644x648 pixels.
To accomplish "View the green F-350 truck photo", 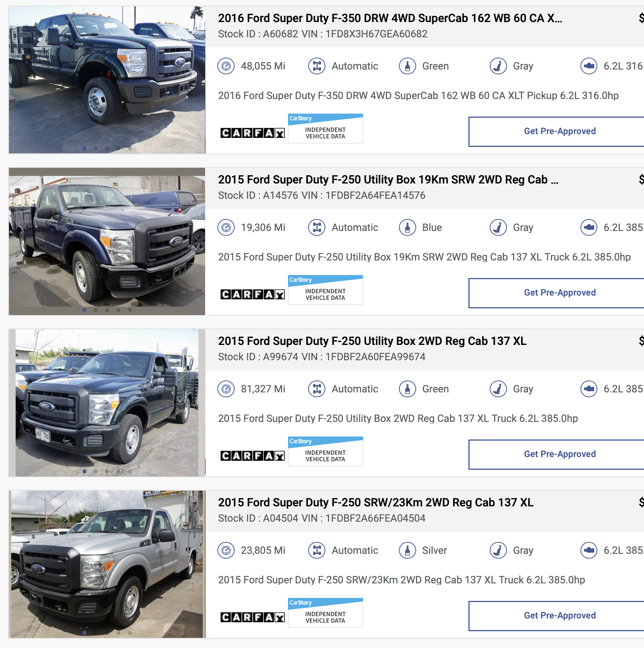I will click(x=107, y=80).
